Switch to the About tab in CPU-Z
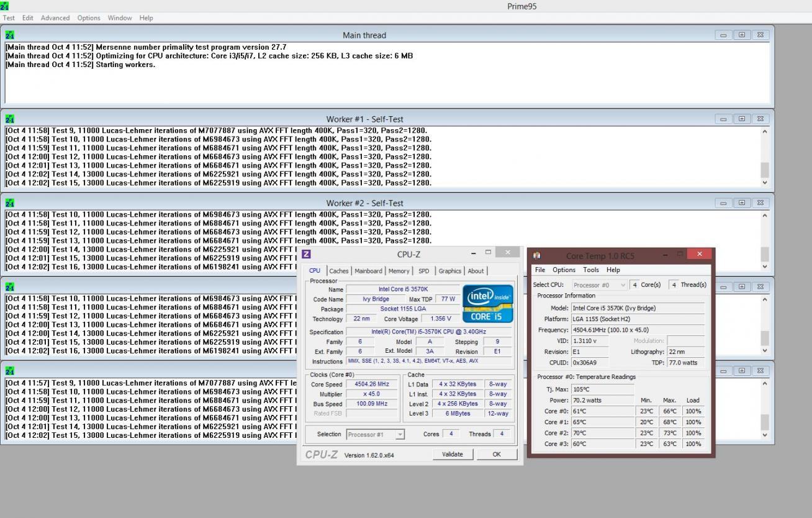The image size is (812, 518). point(476,271)
